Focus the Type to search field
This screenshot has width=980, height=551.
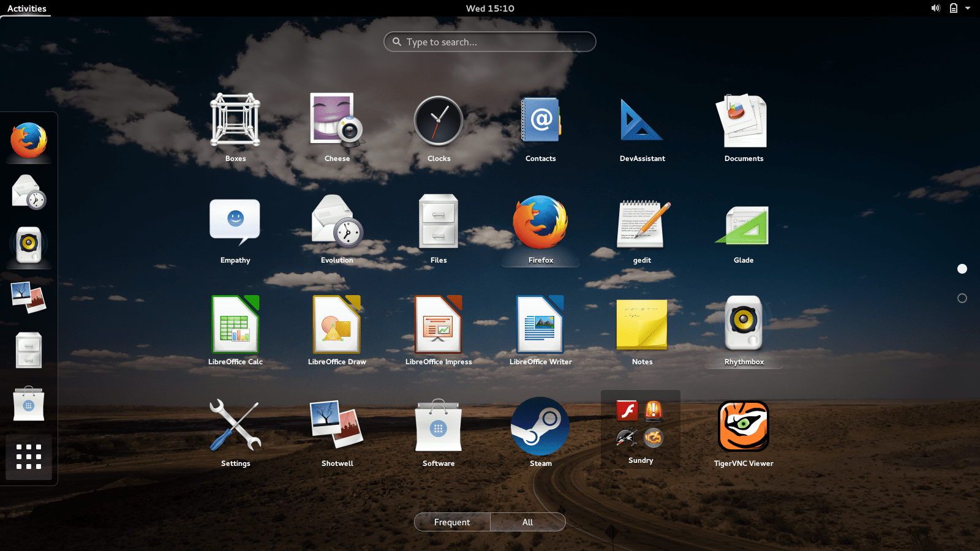click(490, 42)
